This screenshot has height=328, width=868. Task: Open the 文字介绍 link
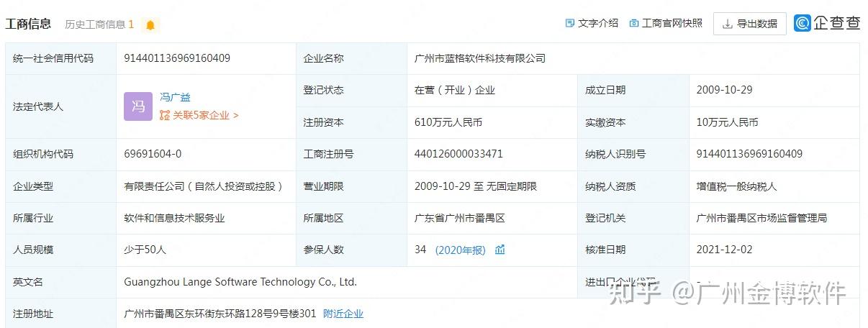pyautogui.click(x=598, y=23)
